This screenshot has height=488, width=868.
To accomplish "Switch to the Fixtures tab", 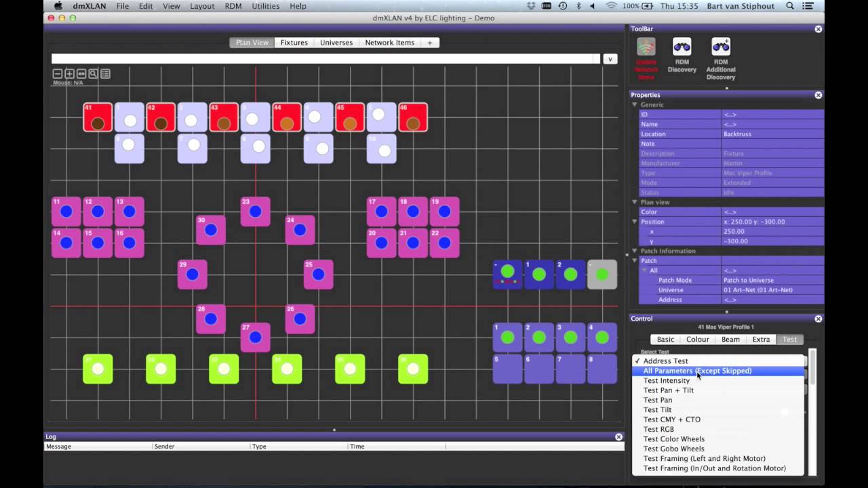I will coord(294,43).
